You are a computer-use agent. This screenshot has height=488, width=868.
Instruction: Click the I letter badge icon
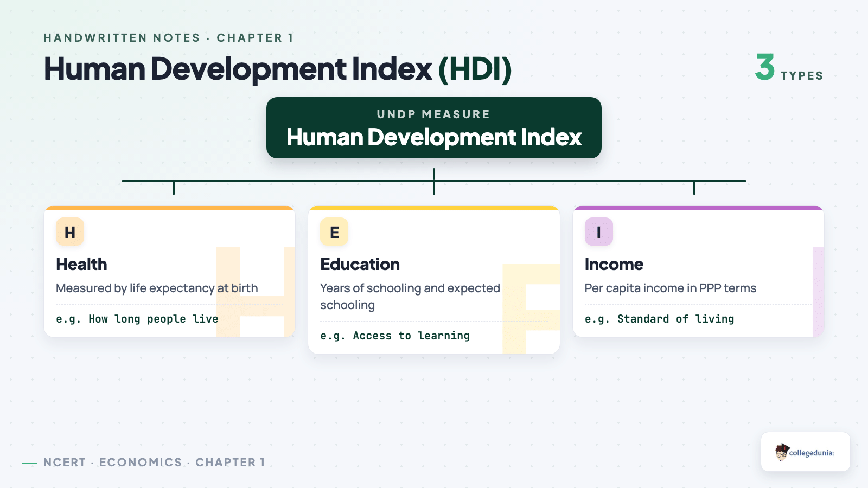pyautogui.click(x=599, y=232)
